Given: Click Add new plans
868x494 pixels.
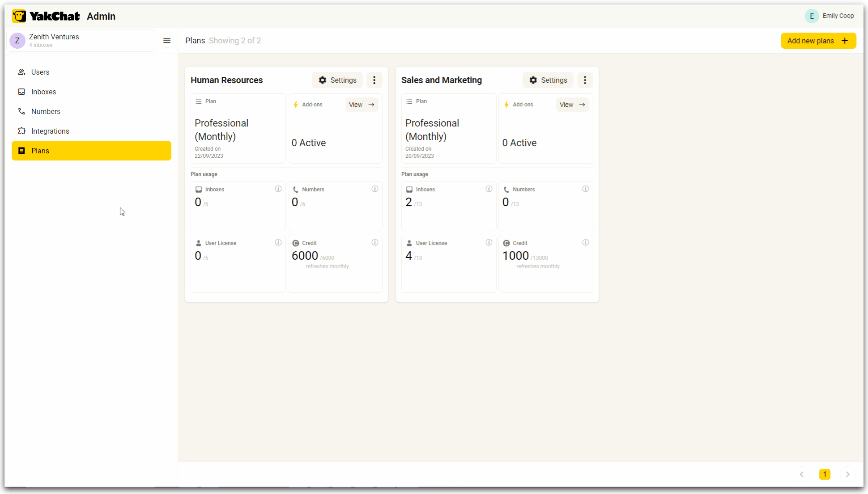Looking at the screenshot, I should [x=818, y=40].
